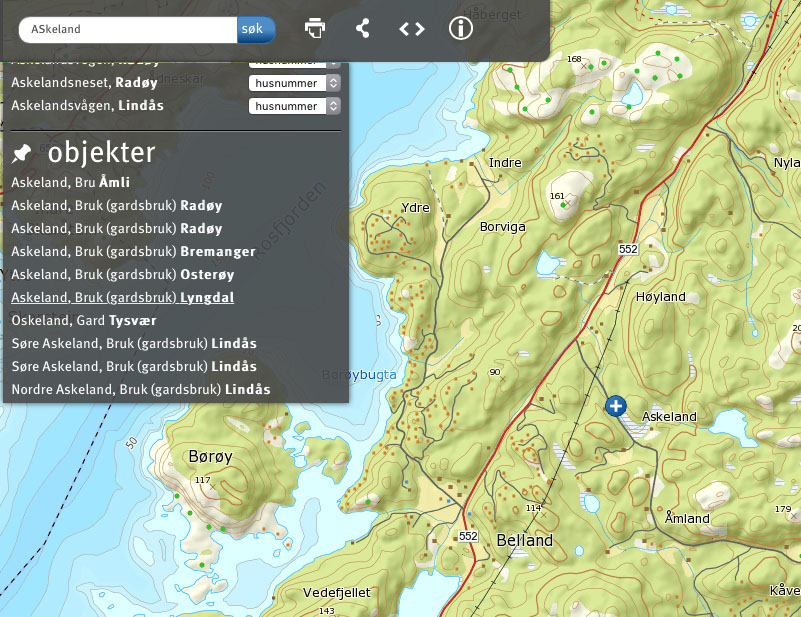Viewport: 801px width, 617px height.
Task: Click the Åmland label on the map
Action: point(687,518)
